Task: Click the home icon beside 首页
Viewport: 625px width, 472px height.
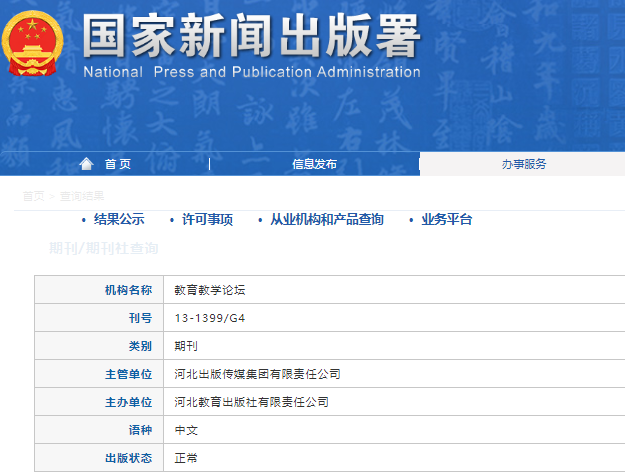Action: 87,164
